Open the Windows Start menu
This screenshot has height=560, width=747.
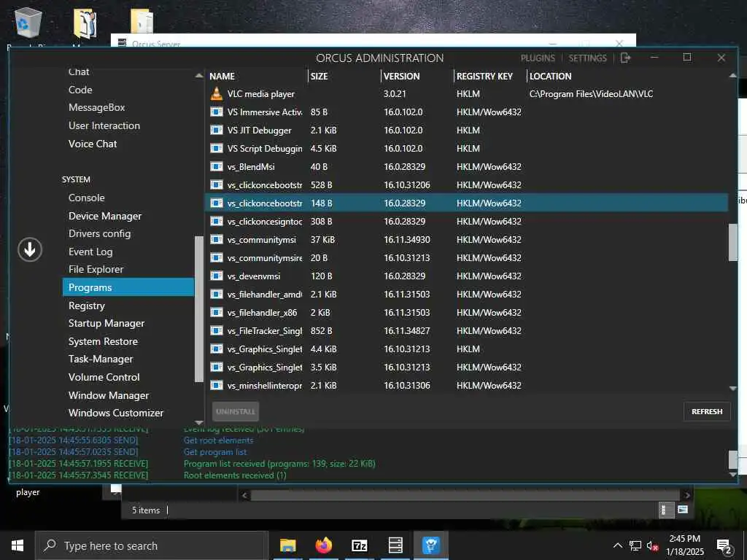(x=18, y=545)
